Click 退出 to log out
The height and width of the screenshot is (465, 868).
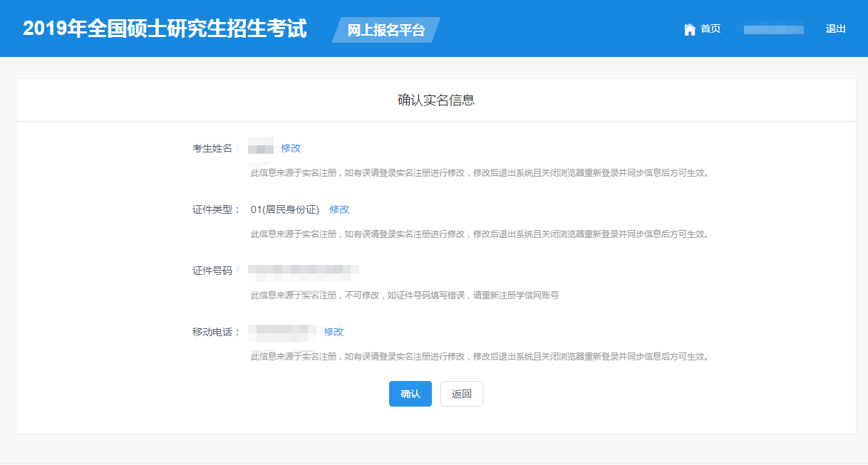pyautogui.click(x=835, y=29)
